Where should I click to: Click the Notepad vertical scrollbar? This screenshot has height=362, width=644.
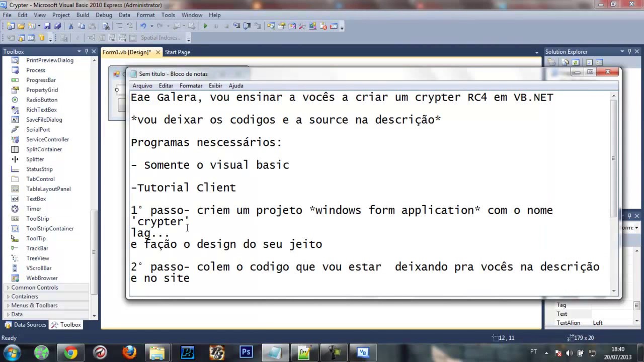tap(613, 193)
